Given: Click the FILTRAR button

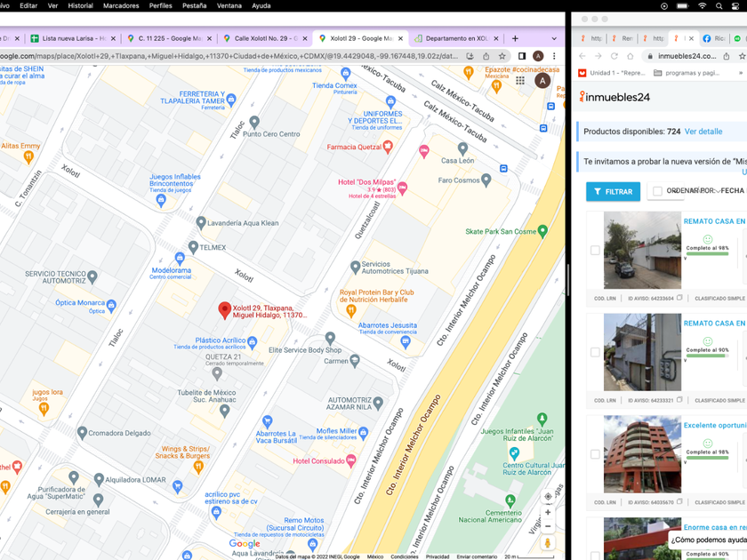Looking at the screenshot, I should 613,191.
